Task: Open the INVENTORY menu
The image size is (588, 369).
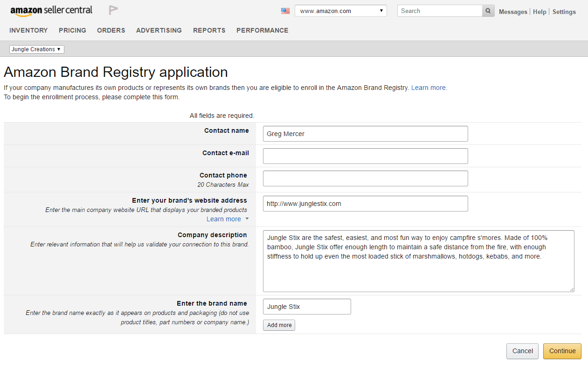Action: [x=28, y=30]
